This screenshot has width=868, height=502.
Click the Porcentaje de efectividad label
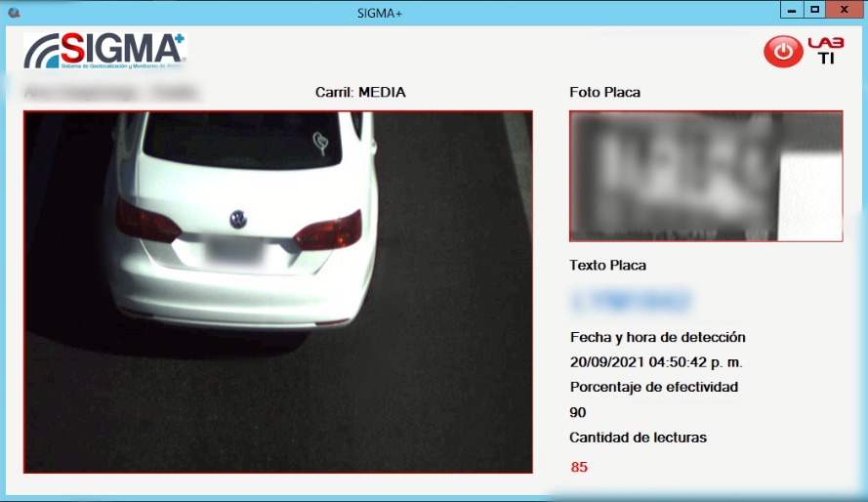click(653, 387)
